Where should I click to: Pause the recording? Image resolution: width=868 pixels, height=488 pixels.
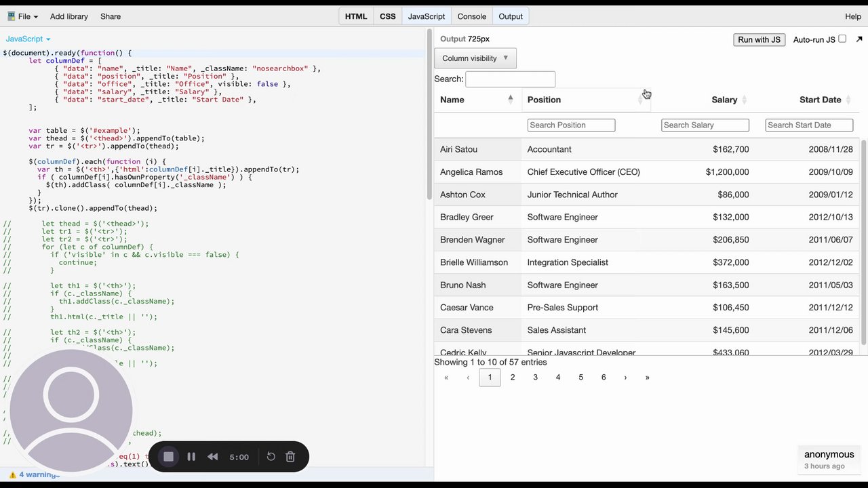pos(191,457)
